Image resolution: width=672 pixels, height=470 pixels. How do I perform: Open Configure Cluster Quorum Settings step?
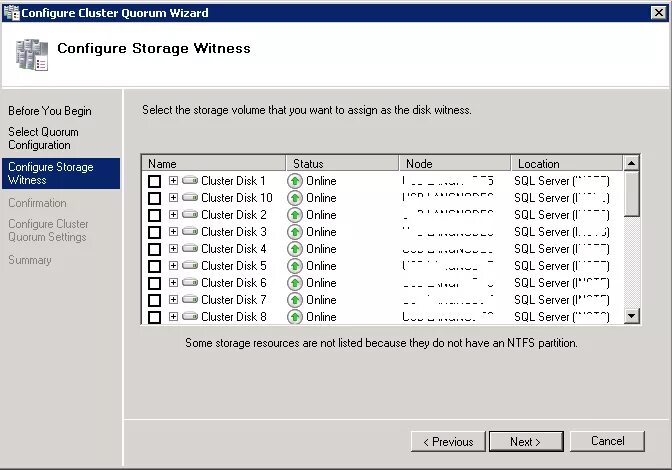[48, 230]
